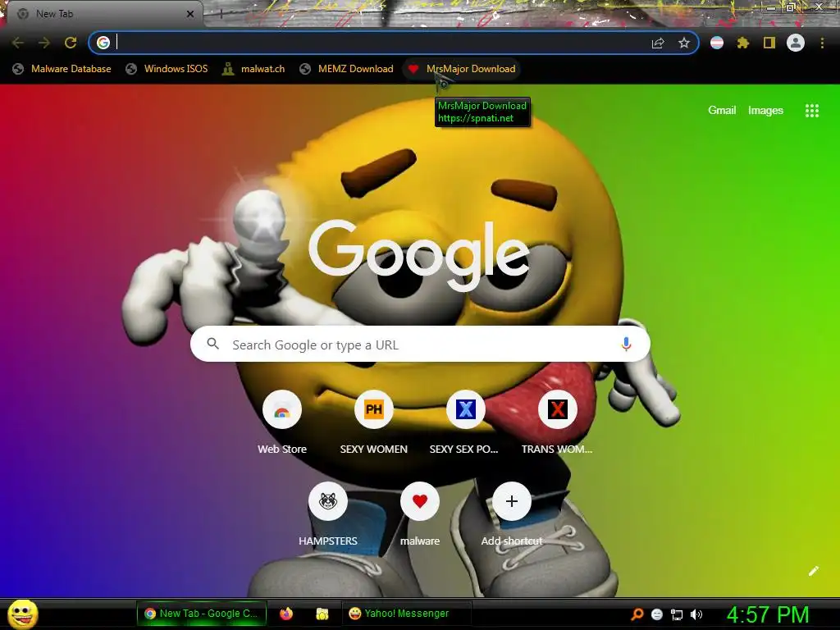Open the HAMPSTERS shortcut tile
This screenshot has height=630, width=840.
328,514
